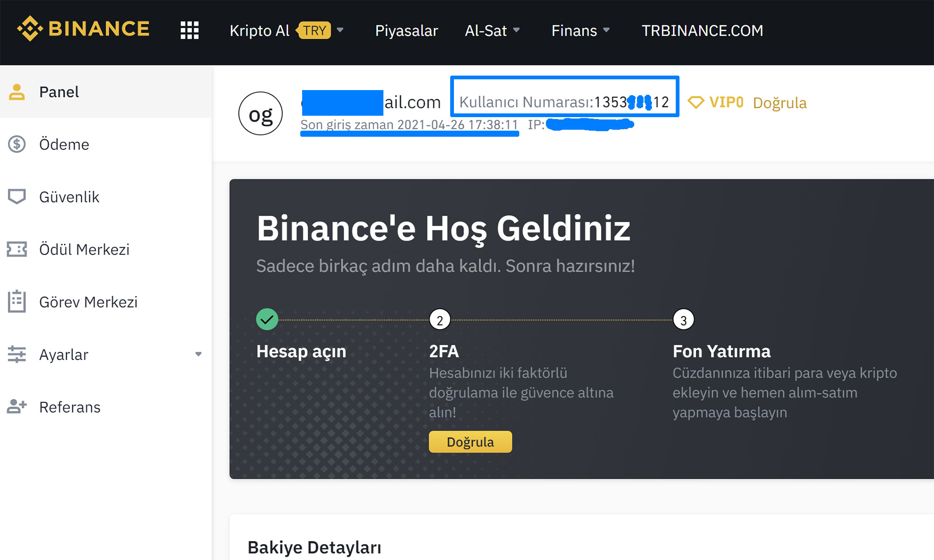Expand the Finans dropdown arrow

tap(606, 30)
